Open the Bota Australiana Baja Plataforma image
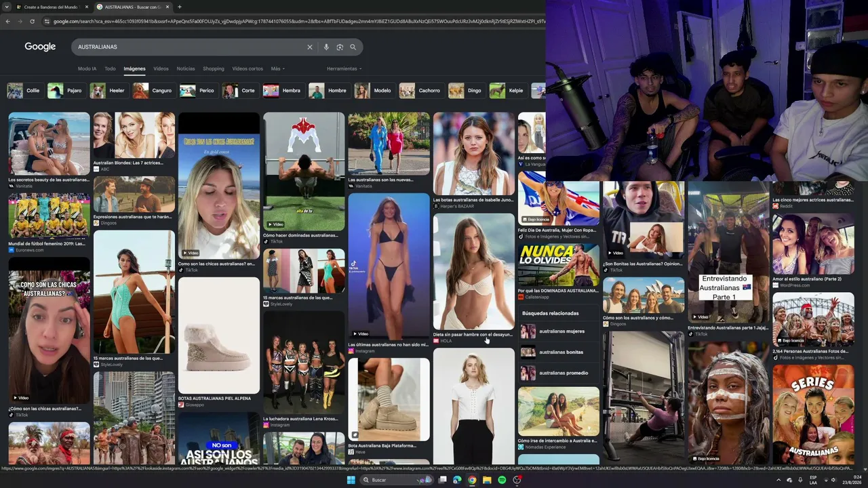The height and width of the screenshot is (488, 868). click(389, 399)
